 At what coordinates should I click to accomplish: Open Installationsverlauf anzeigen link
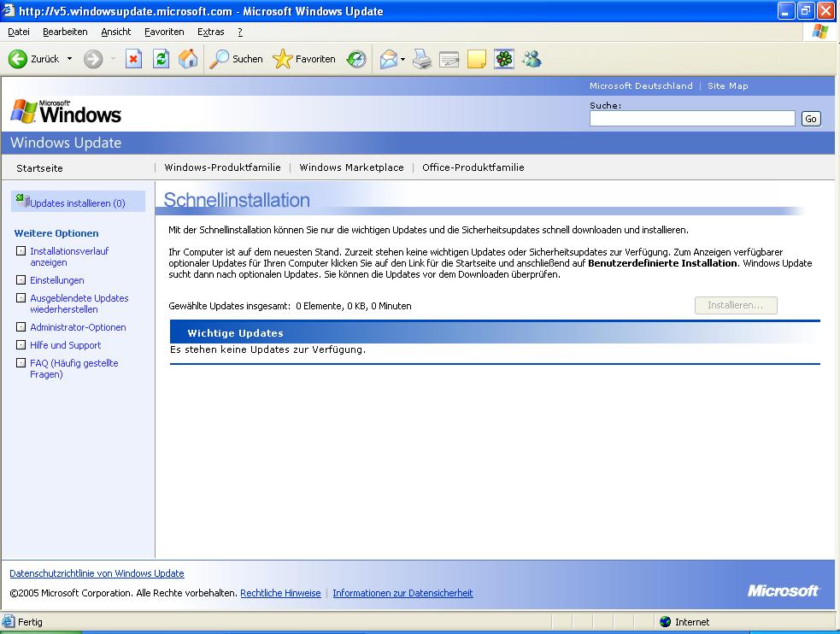pyautogui.click(x=69, y=256)
